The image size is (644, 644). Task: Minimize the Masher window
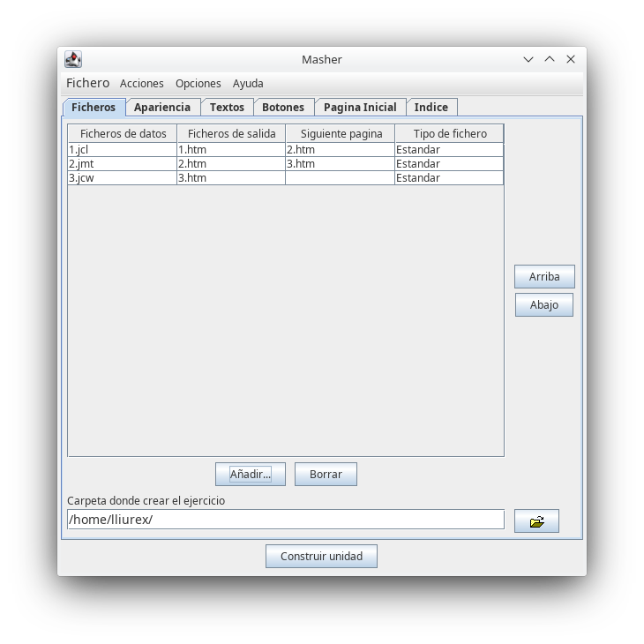click(528, 59)
